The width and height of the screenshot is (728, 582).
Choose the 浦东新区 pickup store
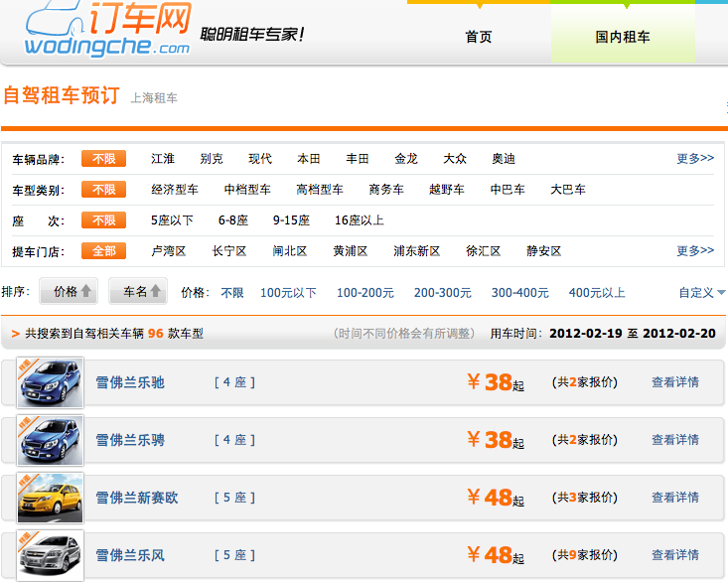(x=416, y=251)
